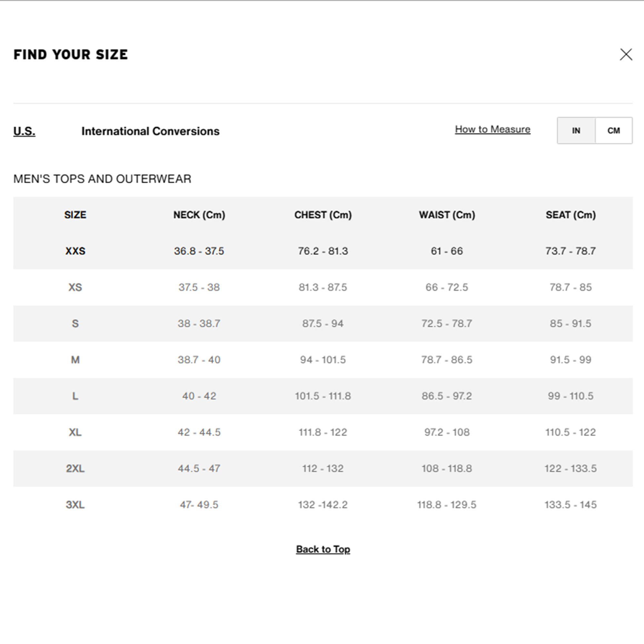
Task: Select the XXS size row label
Action: pos(75,251)
